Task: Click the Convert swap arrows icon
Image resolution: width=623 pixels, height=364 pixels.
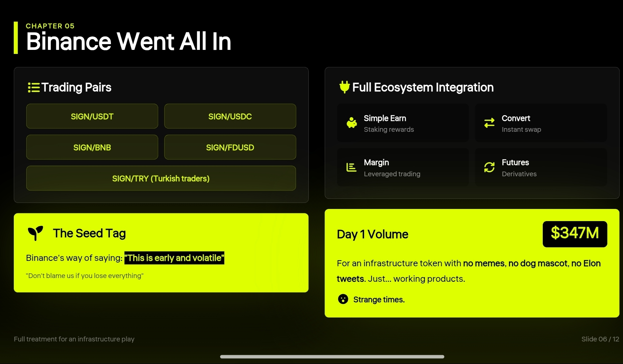Action: [x=489, y=123]
